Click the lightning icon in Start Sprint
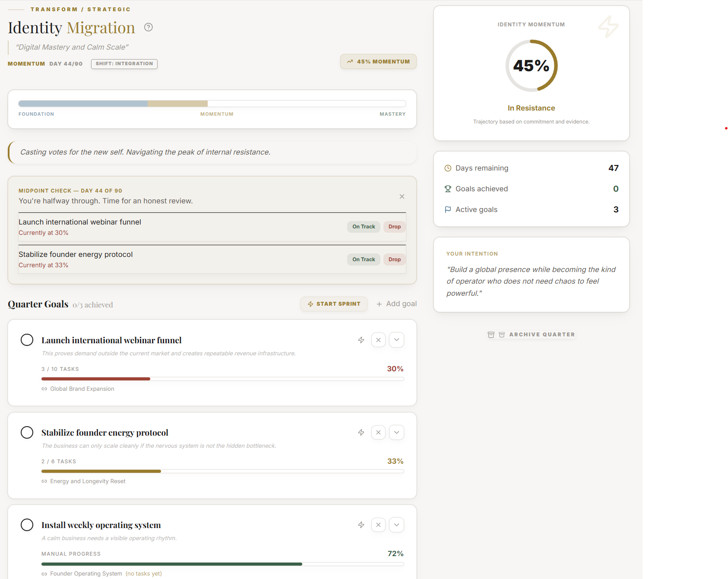This screenshot has width=728, height=579. point(310,304)
